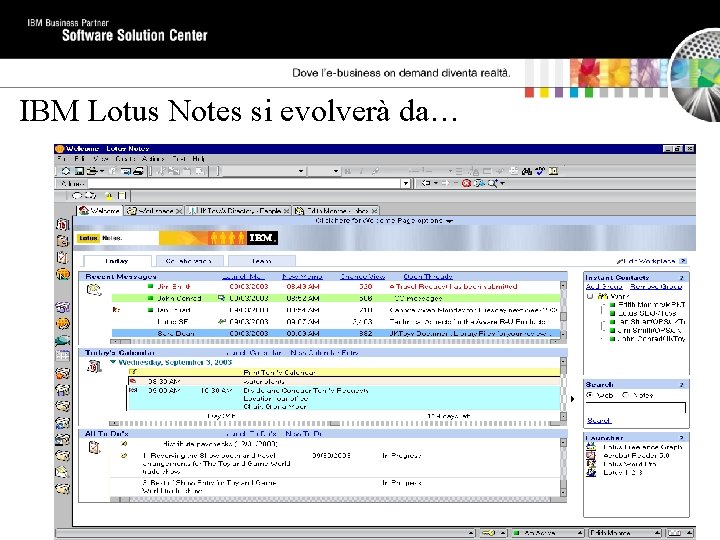Collapse the Work group box in Instant Contacts

coord(590,296)
